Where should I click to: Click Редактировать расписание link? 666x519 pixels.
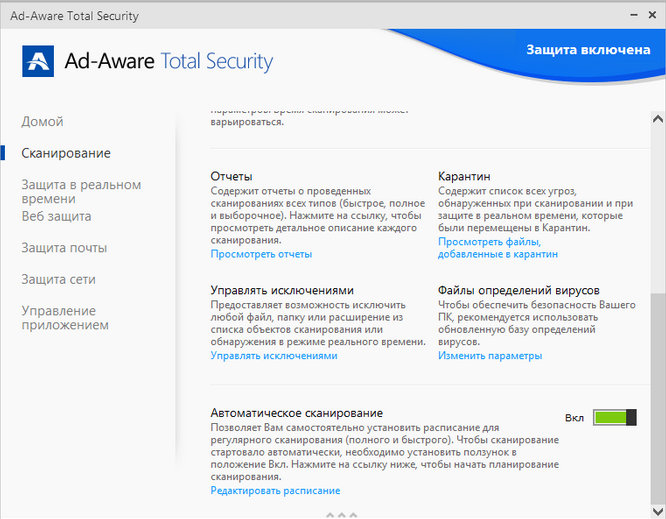pos(275,491)
